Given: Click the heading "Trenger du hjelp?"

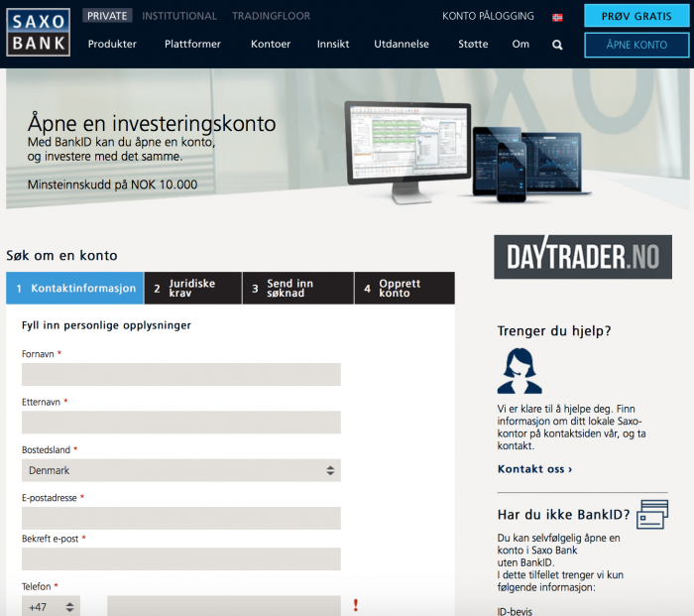Looking at the screenshot, I should (x=554, y=330).
